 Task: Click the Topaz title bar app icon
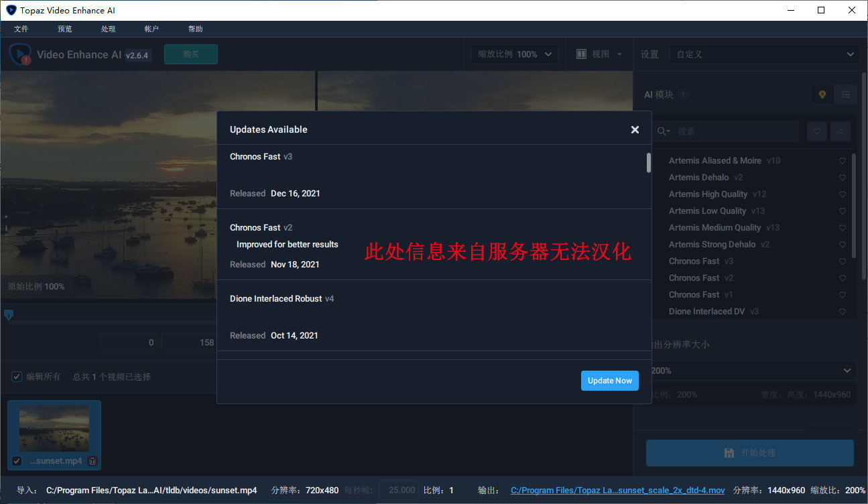pyautogui.click(x=11, y=10)
